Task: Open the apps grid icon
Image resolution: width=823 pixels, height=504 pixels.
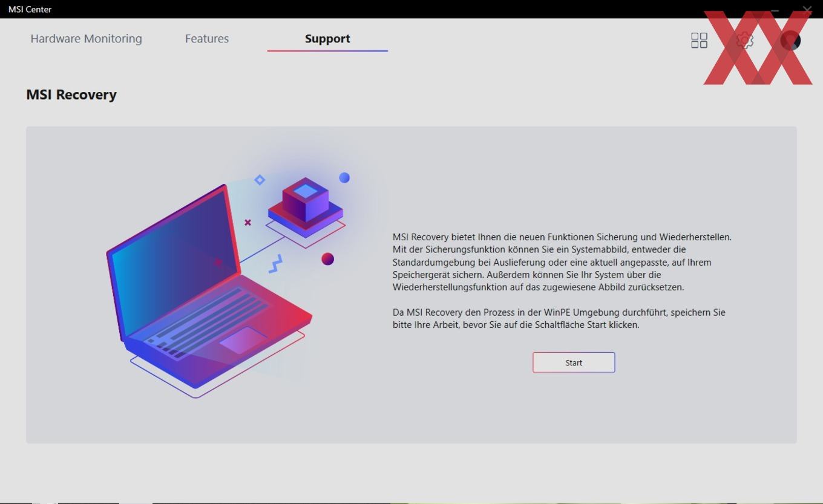Action: [699, 41]
